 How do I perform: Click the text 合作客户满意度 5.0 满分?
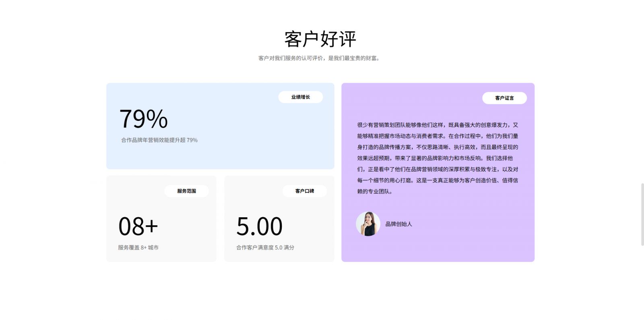click(265, 247)
